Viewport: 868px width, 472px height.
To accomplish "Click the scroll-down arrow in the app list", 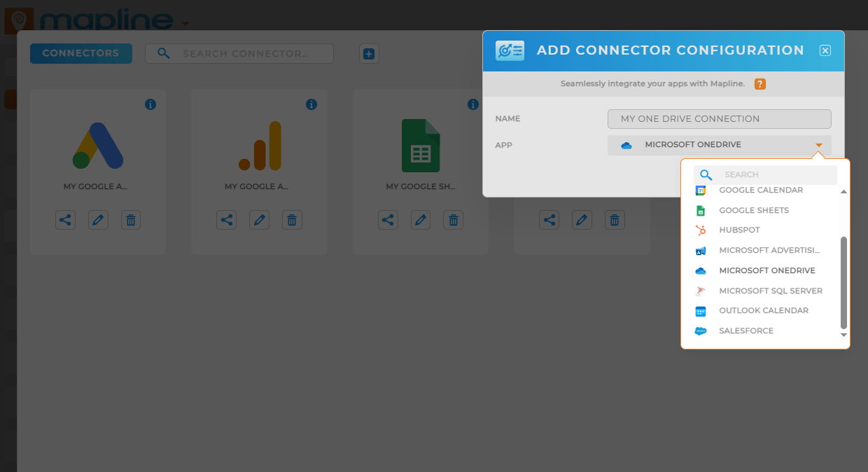I will pyautogui.click(x=843, y=335).
